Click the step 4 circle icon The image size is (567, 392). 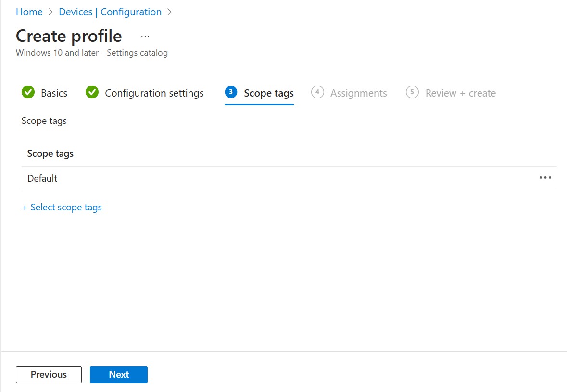coord(317,92)
